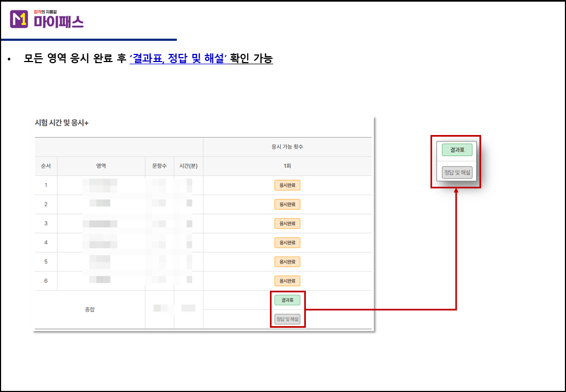The width and height of the screenshot is (566, 392).
Task: Click 응시완료 button in row 2
Action: point(287,204)
